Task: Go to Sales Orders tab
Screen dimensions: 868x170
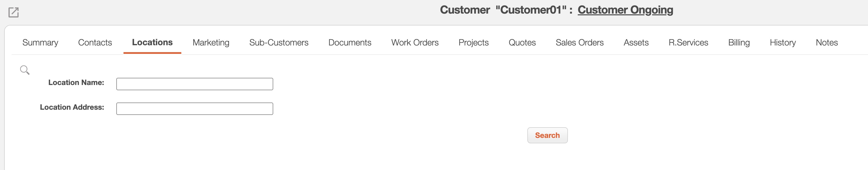Action: pos(579,42)
